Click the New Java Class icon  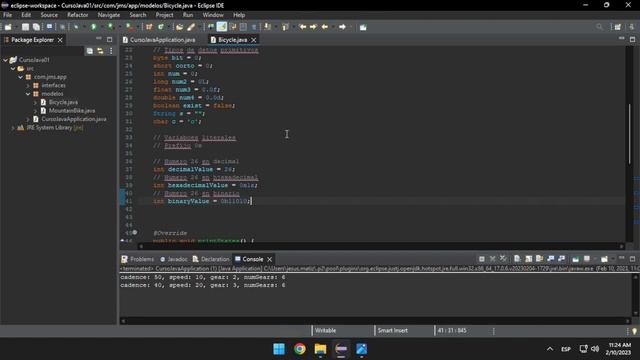[x=161, y=27]
